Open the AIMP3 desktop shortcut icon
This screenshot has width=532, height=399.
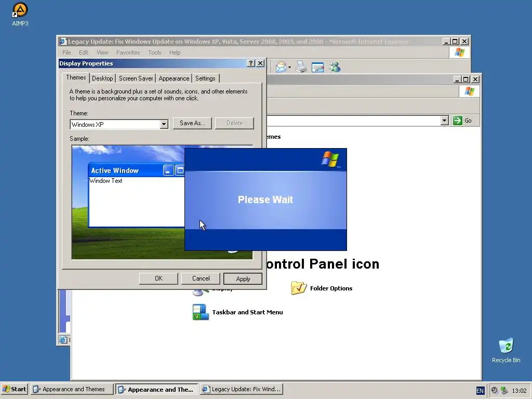point(20,10)
